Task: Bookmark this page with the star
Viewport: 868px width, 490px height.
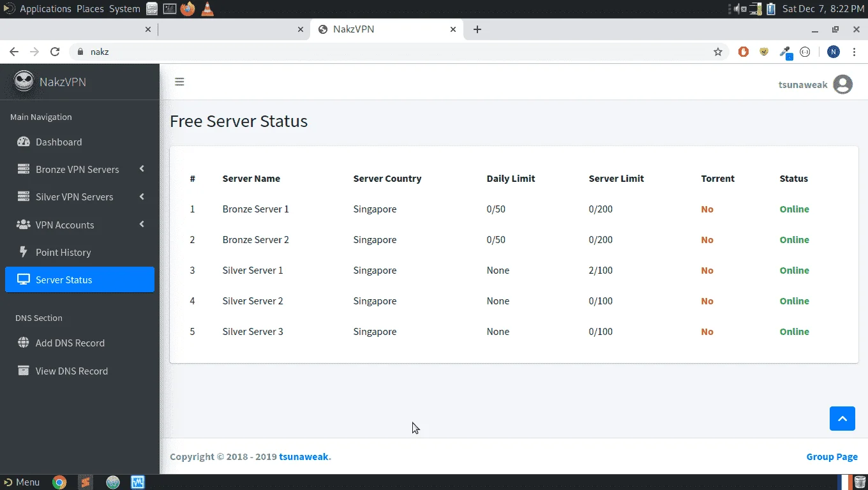Action: pyautogui.click(x=718, y=52)
